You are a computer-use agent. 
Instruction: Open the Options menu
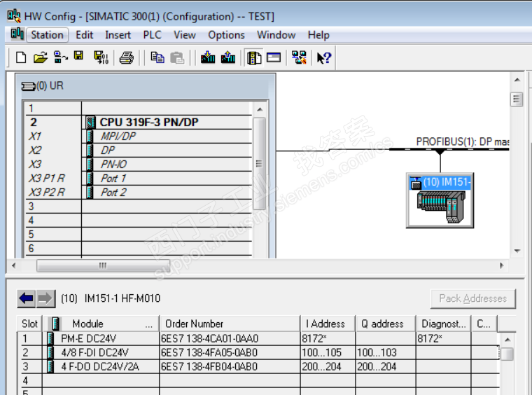[226, 35]
